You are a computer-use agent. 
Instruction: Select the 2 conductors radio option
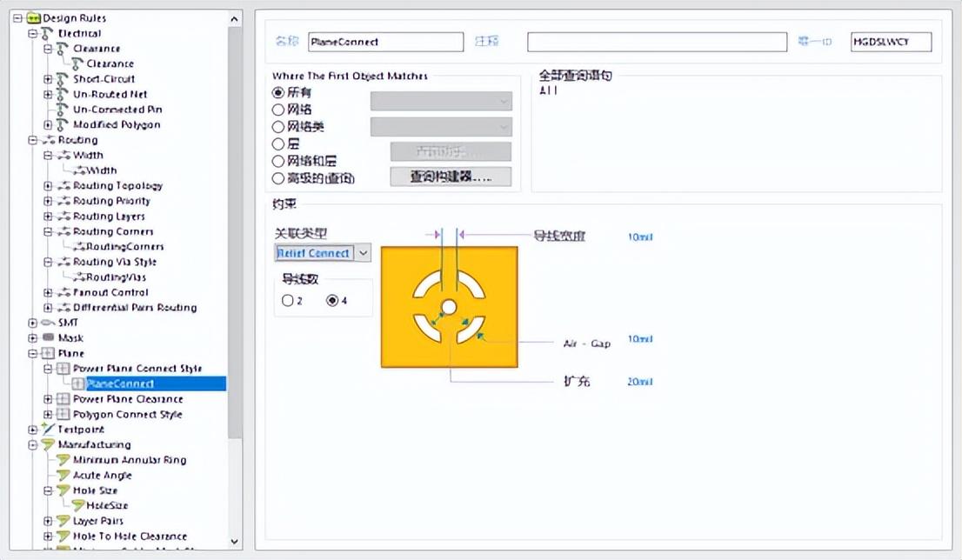288,301
